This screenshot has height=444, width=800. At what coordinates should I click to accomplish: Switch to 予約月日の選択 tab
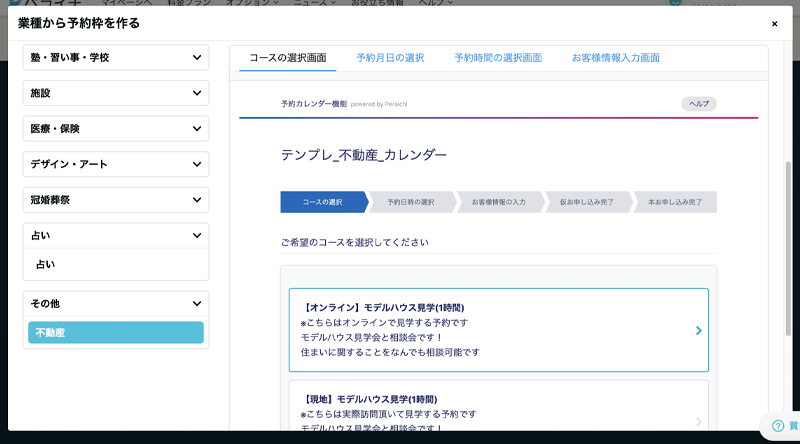coord(390,58)
